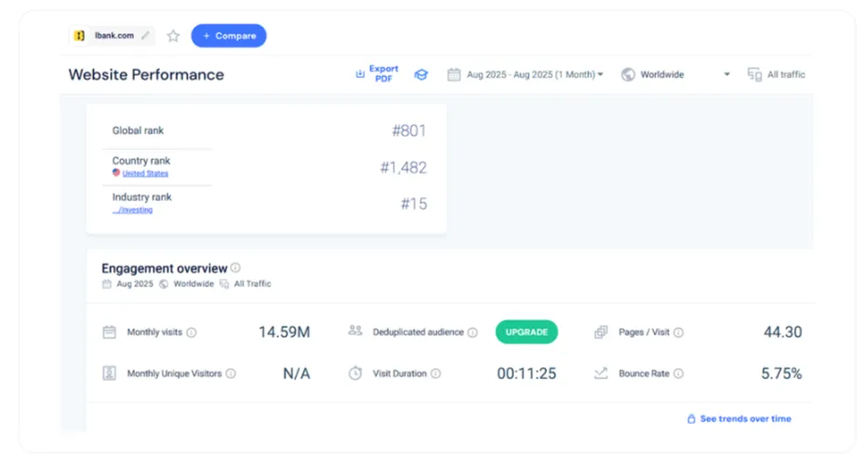Click the Bounce Rate info icon
The height and width of the screenshot is (461, 868).
pyautogui.click(x=678, y=374)
